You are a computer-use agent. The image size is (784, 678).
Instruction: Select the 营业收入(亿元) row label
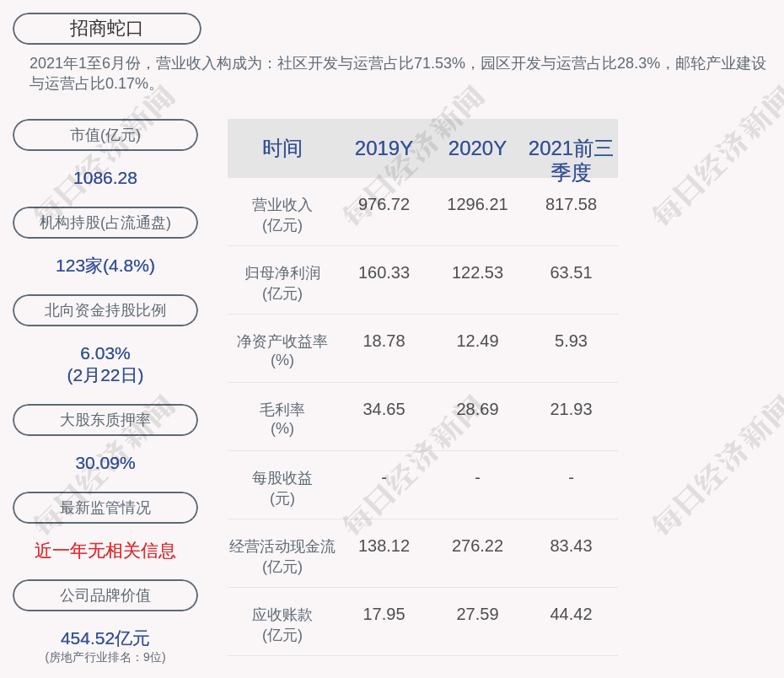pyautogui.click(x=282, y=215)
